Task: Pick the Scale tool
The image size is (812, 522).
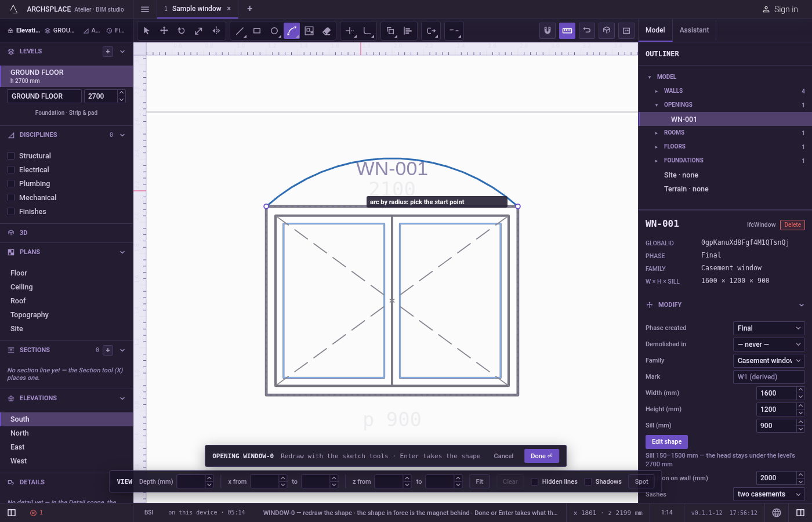Action: 199,31
